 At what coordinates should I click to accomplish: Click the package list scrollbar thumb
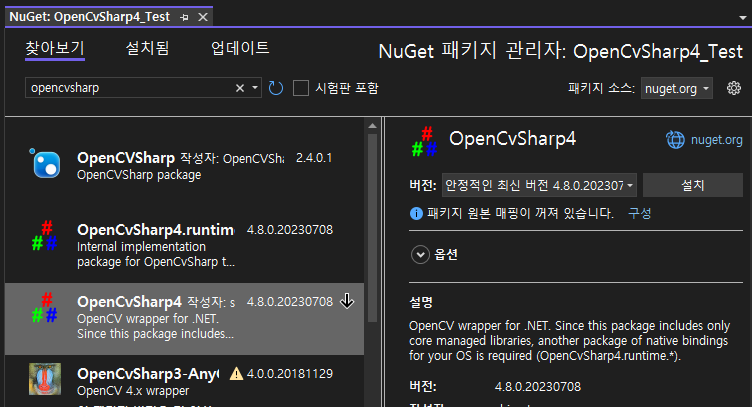coord(372,228)
